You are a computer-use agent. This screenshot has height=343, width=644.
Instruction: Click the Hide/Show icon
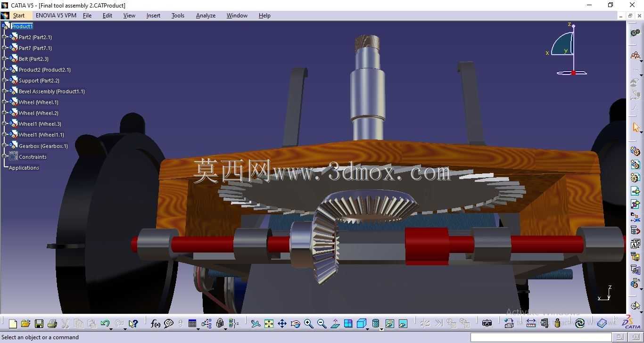389,324
